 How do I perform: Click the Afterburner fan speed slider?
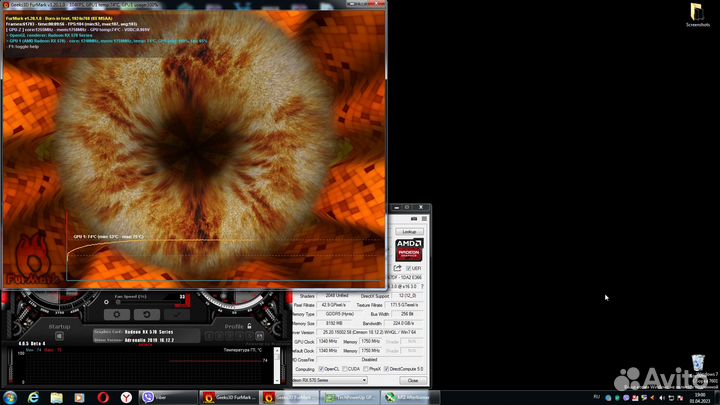146,302
